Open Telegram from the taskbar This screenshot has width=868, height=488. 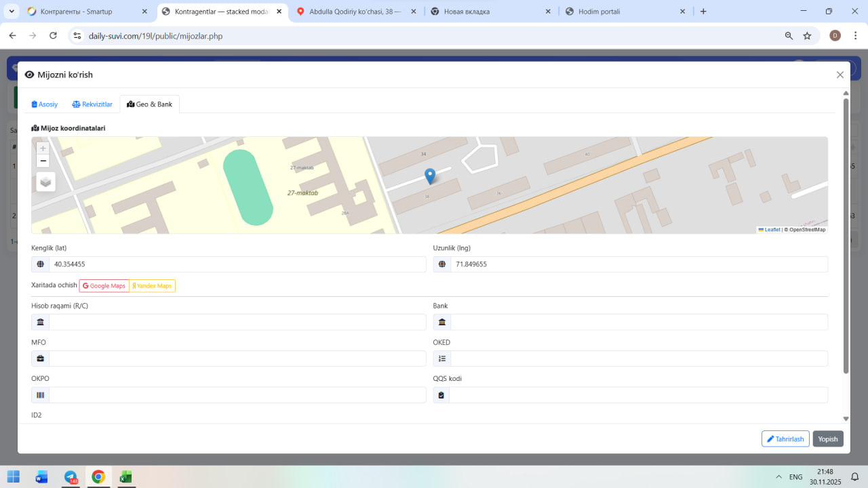click(71, 476)
